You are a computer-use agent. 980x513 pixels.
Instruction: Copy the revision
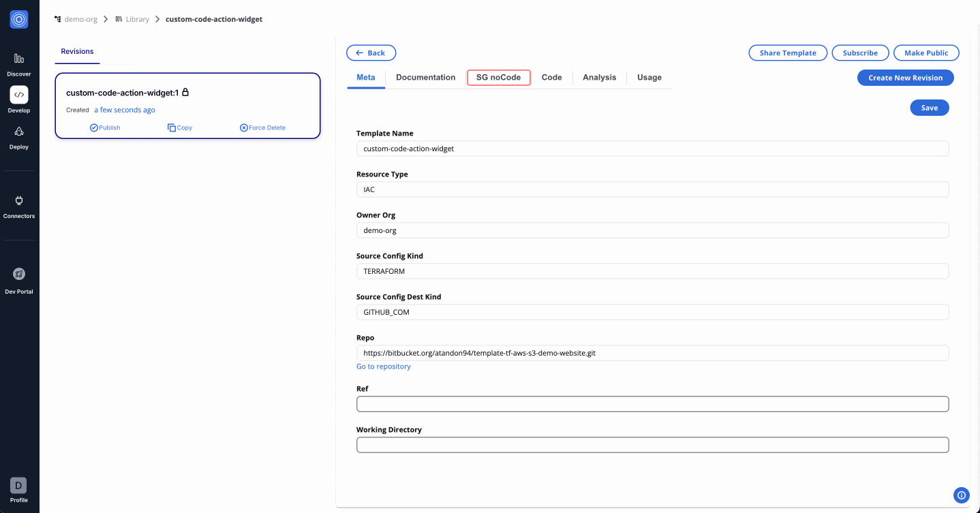point(180,127)
